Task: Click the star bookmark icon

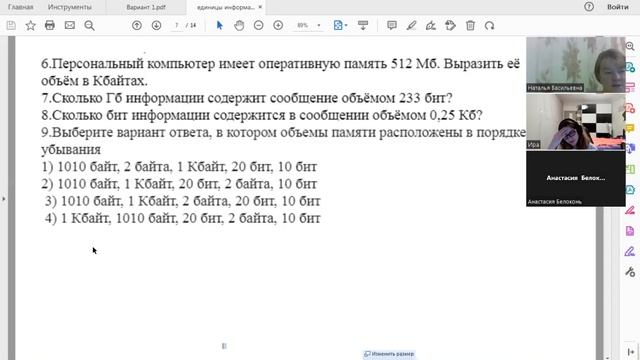Action: pyautogui.click(x=30, y=25)
